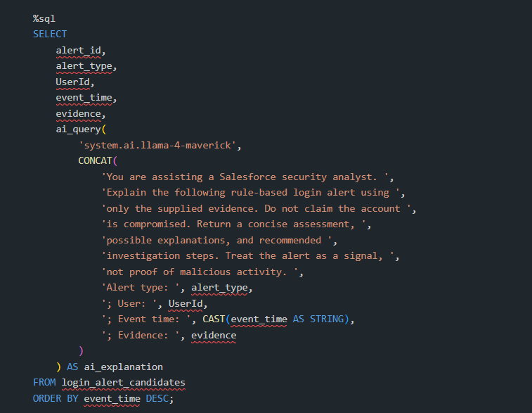The image size is (532, 413).
Task: Click event_time in the ORDER BY clause
Action: pyautogui.click(x=112, y=398)
